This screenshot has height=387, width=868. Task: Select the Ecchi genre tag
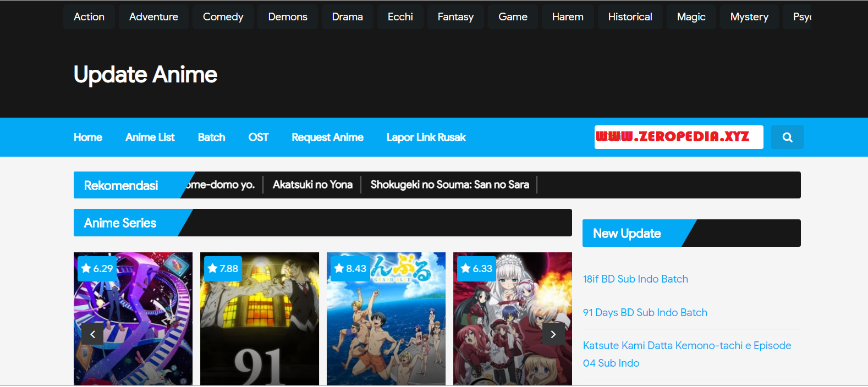coord(400,16)
